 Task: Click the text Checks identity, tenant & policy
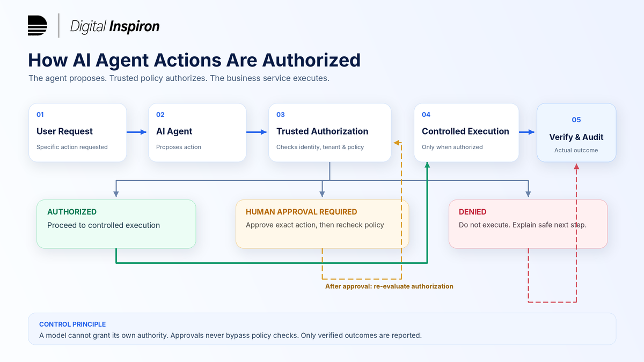[x=320, y=147]
